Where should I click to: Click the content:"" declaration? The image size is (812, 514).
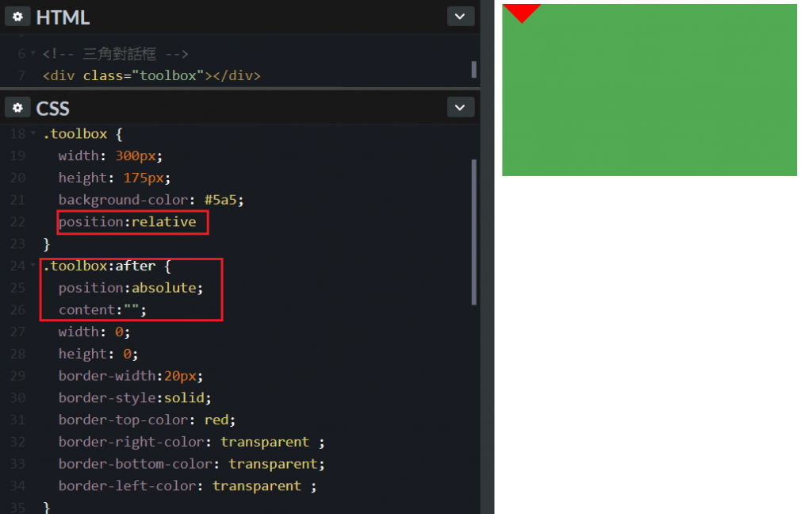[x=102, y=310]
